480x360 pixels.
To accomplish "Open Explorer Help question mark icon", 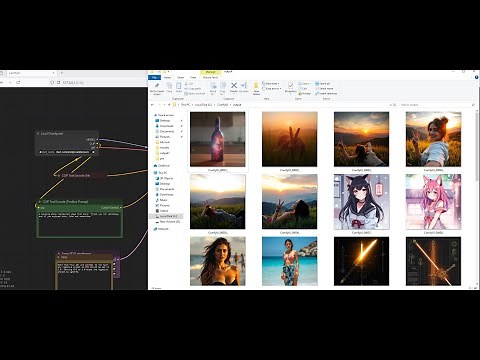I will tap(476, 77).
